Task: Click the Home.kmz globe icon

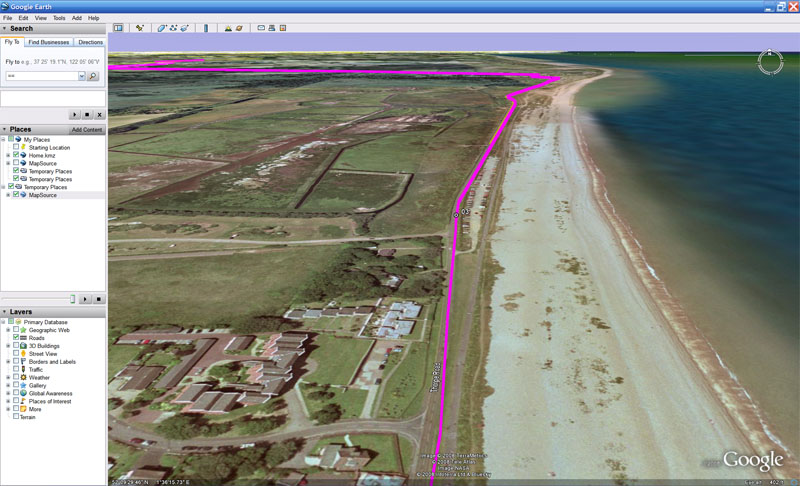Action: (23, 155)
